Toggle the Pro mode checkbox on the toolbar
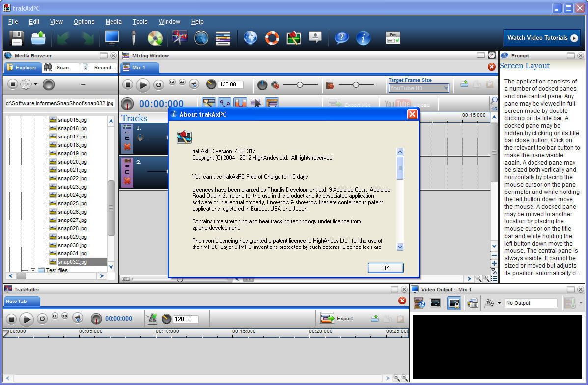The height and width of the screenshot is (385, 588). (x=392, y=38)
